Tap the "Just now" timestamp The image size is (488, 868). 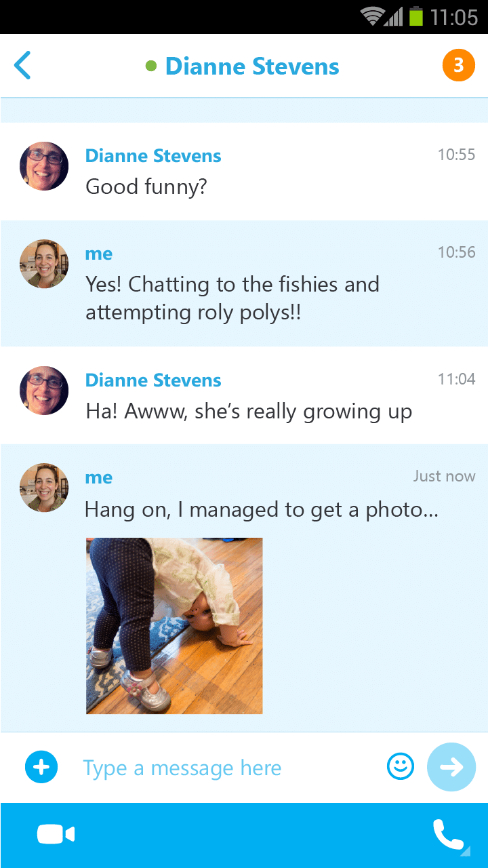tap(444, 476)
